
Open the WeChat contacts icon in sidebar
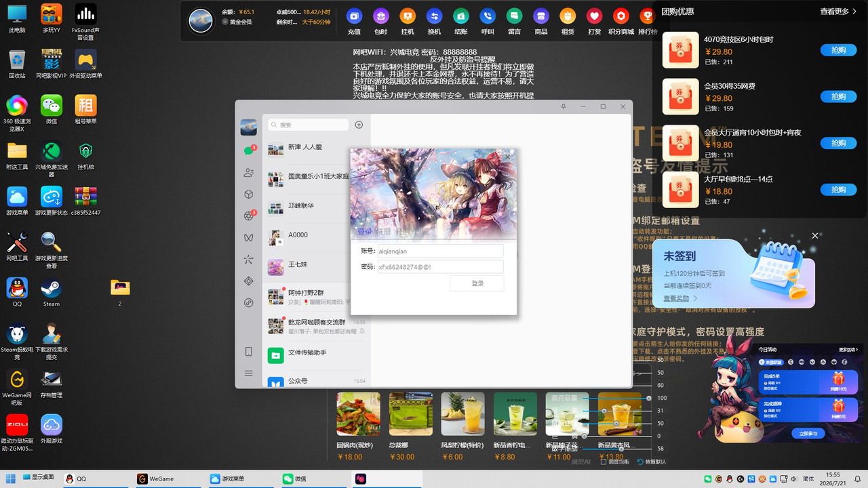[x=249, y=173]
